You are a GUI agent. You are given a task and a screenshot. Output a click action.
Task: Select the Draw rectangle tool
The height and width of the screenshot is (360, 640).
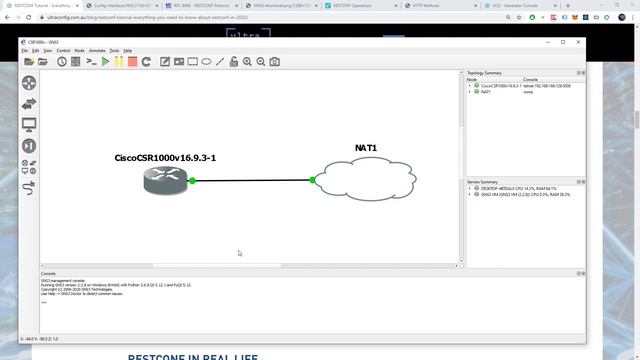click(x=193, y=62)
